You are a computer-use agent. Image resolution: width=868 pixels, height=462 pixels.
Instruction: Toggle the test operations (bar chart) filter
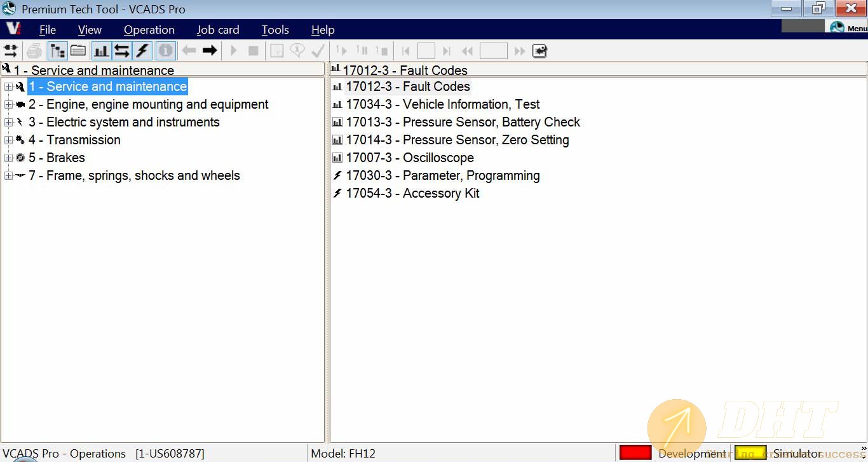[101, 51]
